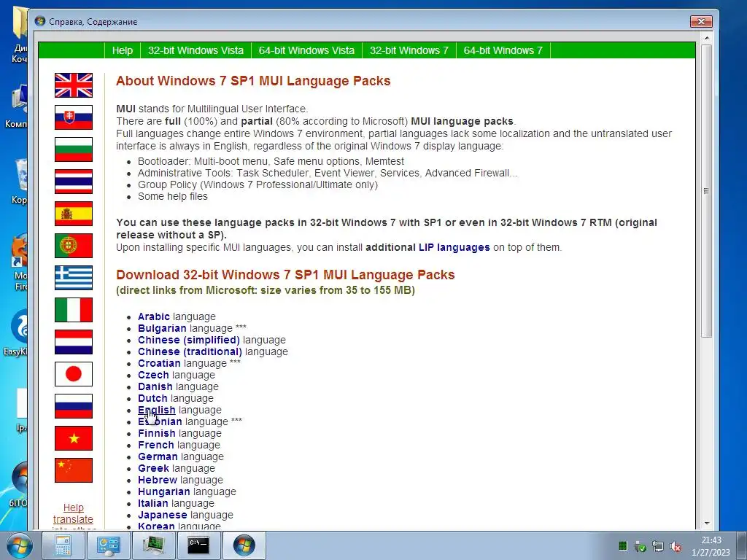Download the Bulgarian language pack
The image size is (747, 560).
click(162, 328)
